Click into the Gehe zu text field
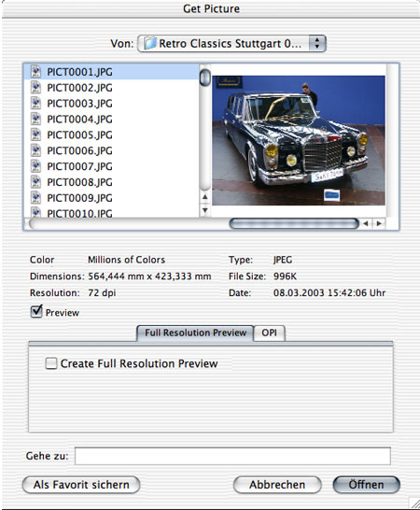The image size is (420, 510). click(x=232, y=456)
